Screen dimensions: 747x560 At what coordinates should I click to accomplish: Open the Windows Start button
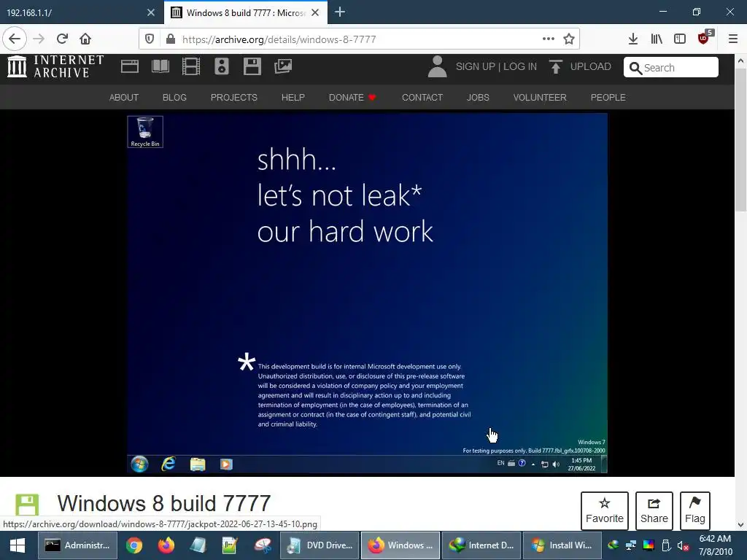click(x=18, y=545)
